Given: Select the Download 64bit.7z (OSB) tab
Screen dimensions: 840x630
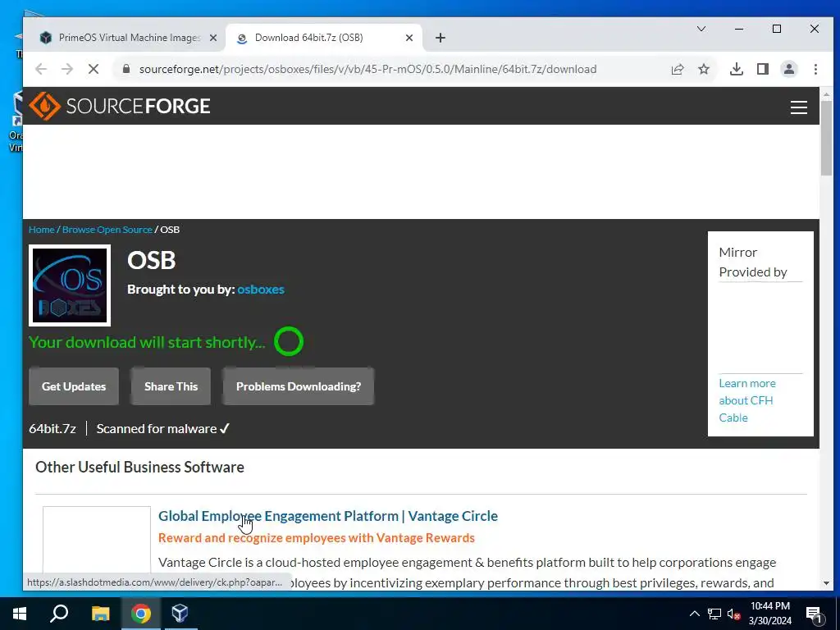Looking at the screenshot, I should [324, 38].
